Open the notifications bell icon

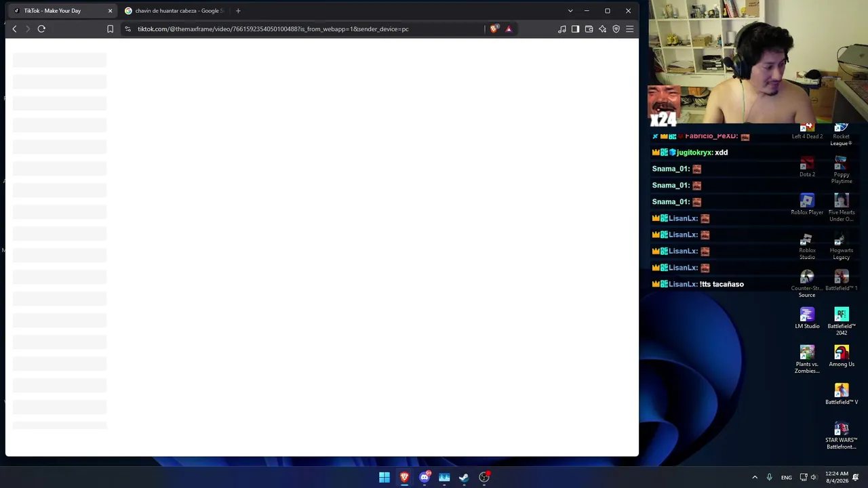pos(856,477)
